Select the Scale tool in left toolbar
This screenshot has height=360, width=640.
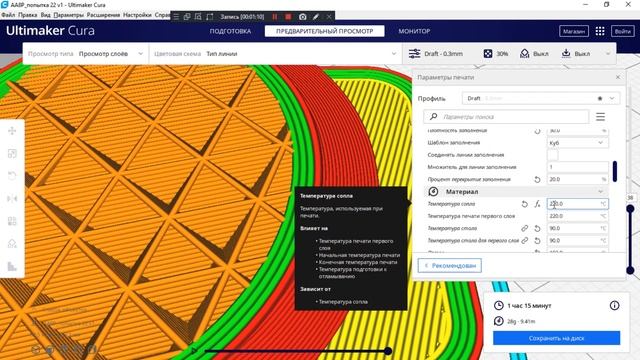click(12, 153)
